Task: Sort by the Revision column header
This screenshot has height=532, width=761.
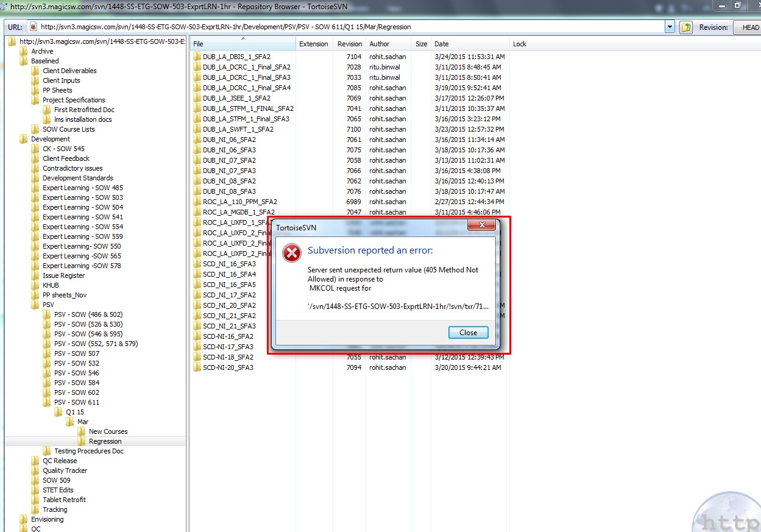Action: pyautogui.click(x=350, y=44)
